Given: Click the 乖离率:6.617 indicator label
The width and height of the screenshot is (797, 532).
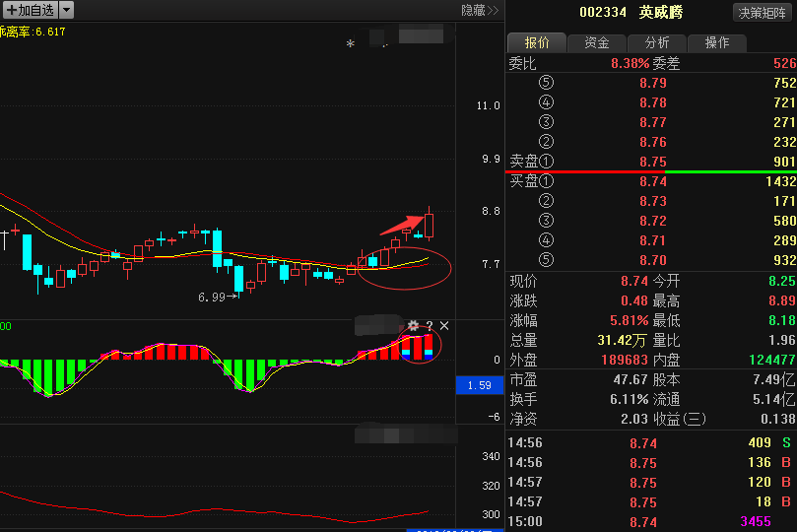Looking at the screenshot, I should click(x=33, y=32).
